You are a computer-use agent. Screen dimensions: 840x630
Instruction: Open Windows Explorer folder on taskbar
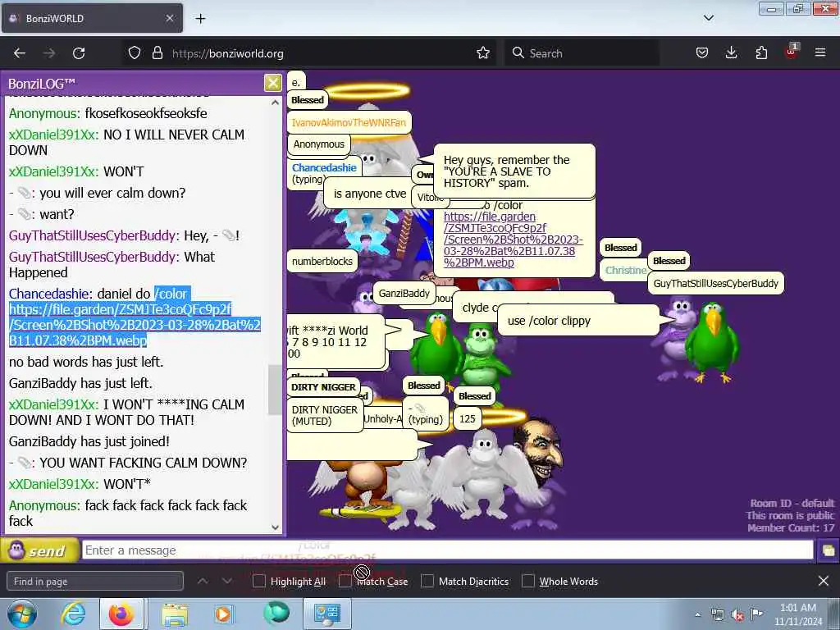[x=175, y=614]
